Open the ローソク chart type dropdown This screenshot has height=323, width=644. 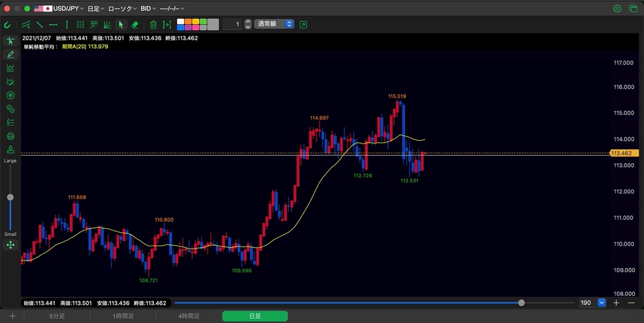tap(122, 9)
